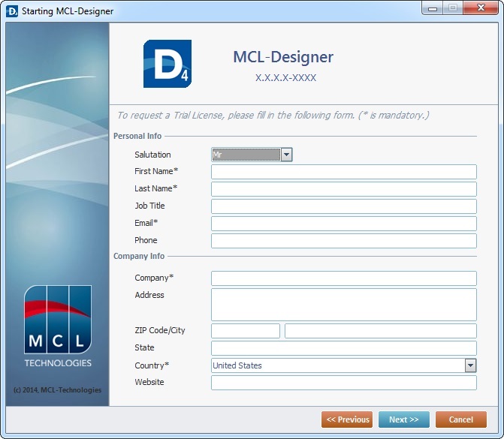
Task: Click the 'X.X.X.X-XXXX' version text
Action: [x=285, y=78]
